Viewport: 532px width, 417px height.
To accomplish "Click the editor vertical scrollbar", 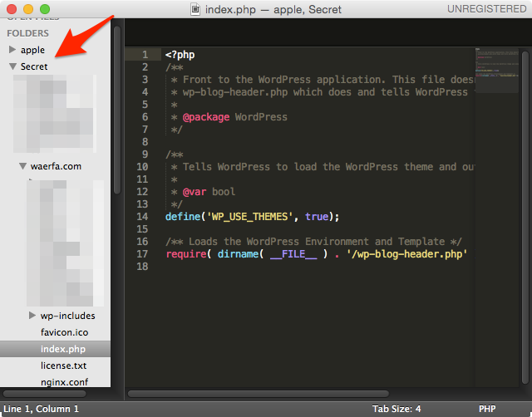I will [x=525, y=216].
